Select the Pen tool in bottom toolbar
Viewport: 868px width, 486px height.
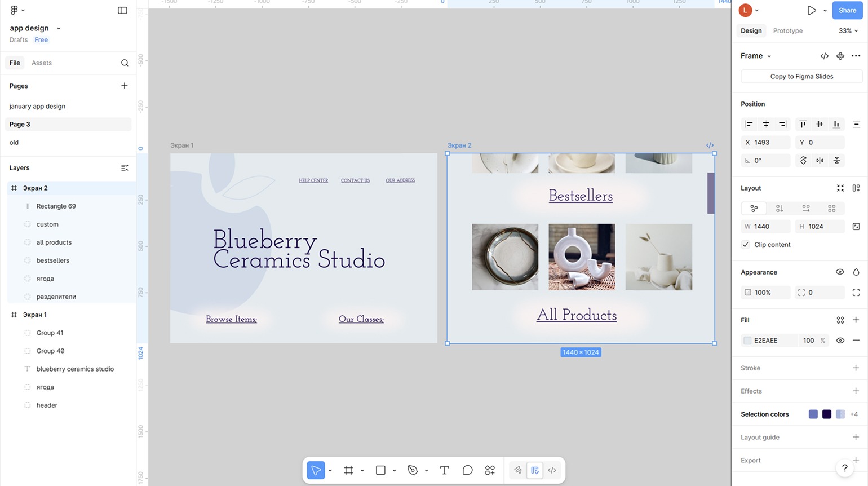click(x=413, y=470)
